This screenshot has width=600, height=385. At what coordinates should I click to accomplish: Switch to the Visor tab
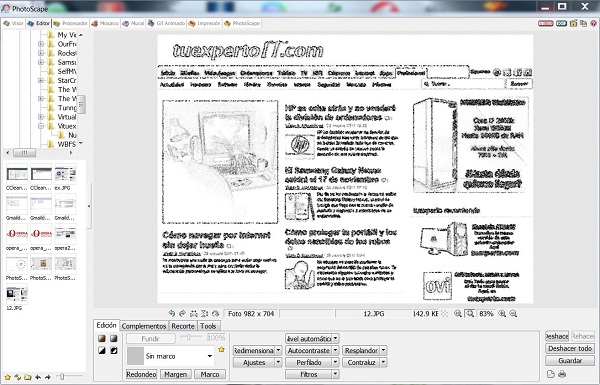pyautogui.click(x=13, y=23)
